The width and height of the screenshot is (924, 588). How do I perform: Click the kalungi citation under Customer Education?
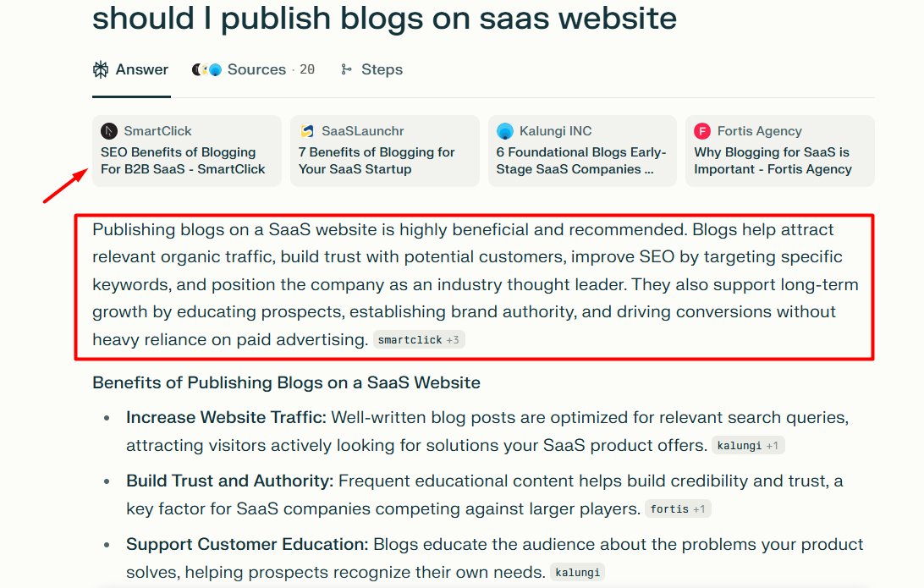(x=579, y=573)
